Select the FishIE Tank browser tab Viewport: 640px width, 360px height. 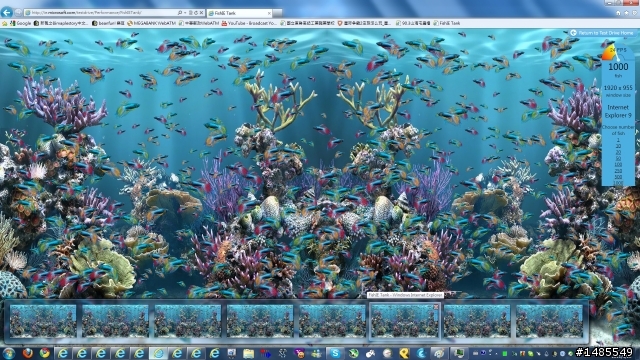coord(240,13)
